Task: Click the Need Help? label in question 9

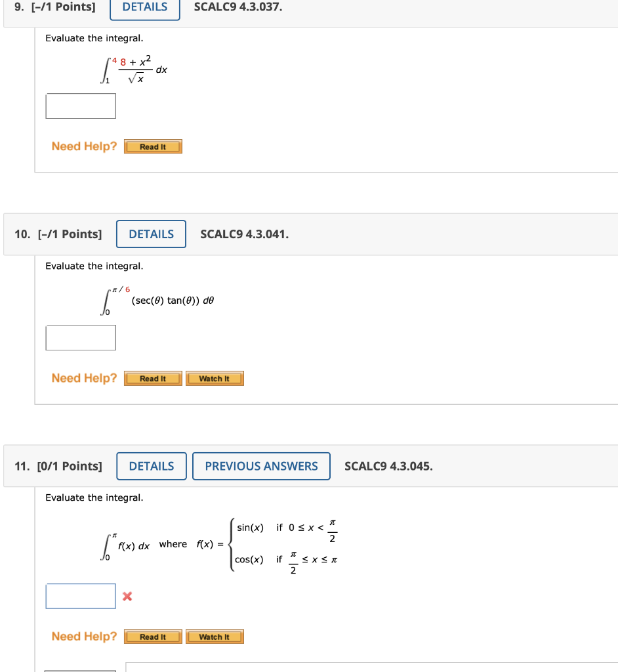Action: [x=84, y=146]
